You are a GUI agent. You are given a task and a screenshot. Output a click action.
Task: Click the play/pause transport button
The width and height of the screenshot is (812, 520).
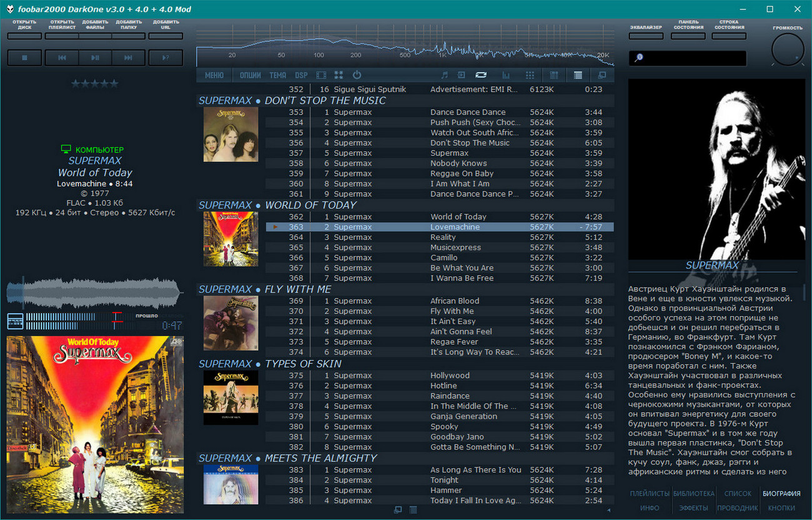point(95,57)
